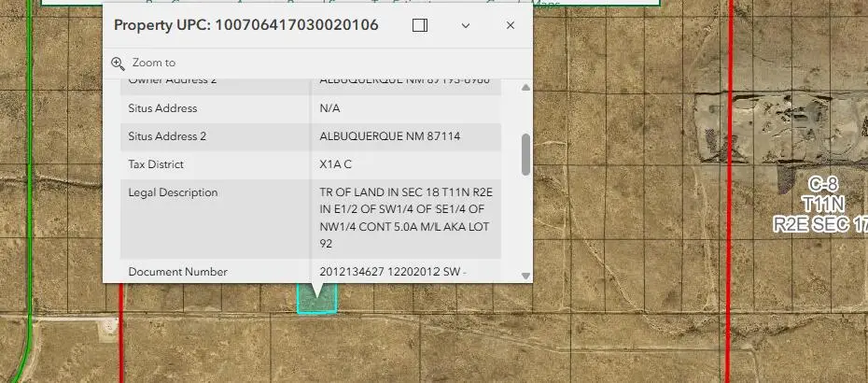Click the C-8 T11N R2E map label

coord(821,204)
